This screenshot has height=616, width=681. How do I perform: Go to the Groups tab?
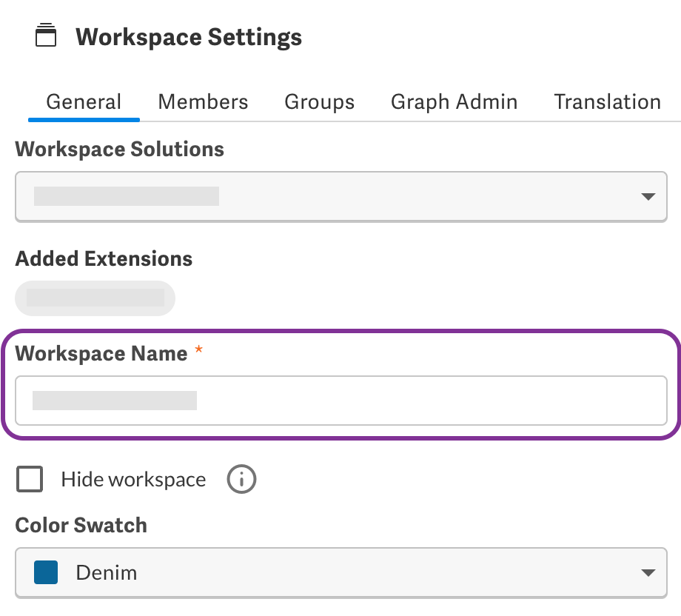tap(319, 102)
